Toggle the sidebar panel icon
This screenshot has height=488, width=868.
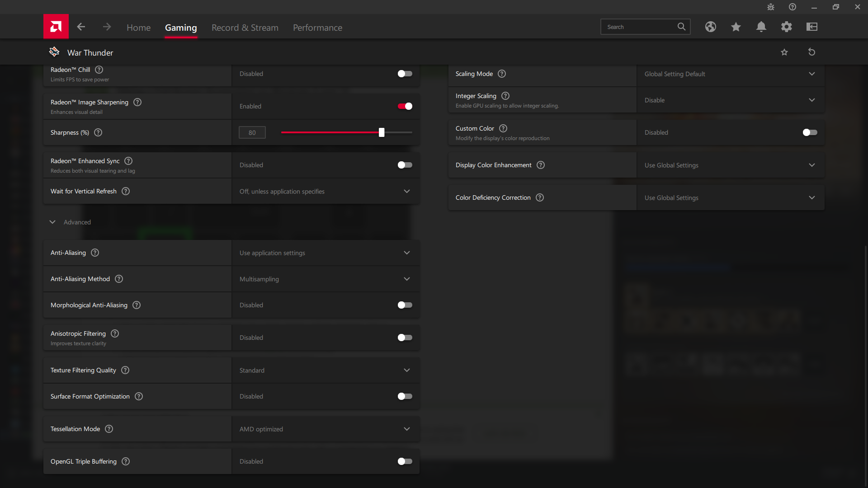(812, 27)
